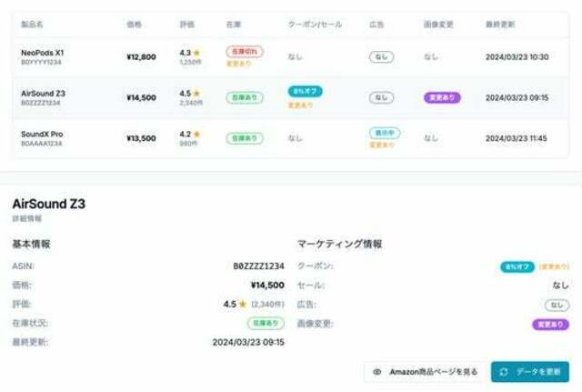Click the ¥14,500 price in the table row
Screen dimensions: 582x392
pos(141,97)
